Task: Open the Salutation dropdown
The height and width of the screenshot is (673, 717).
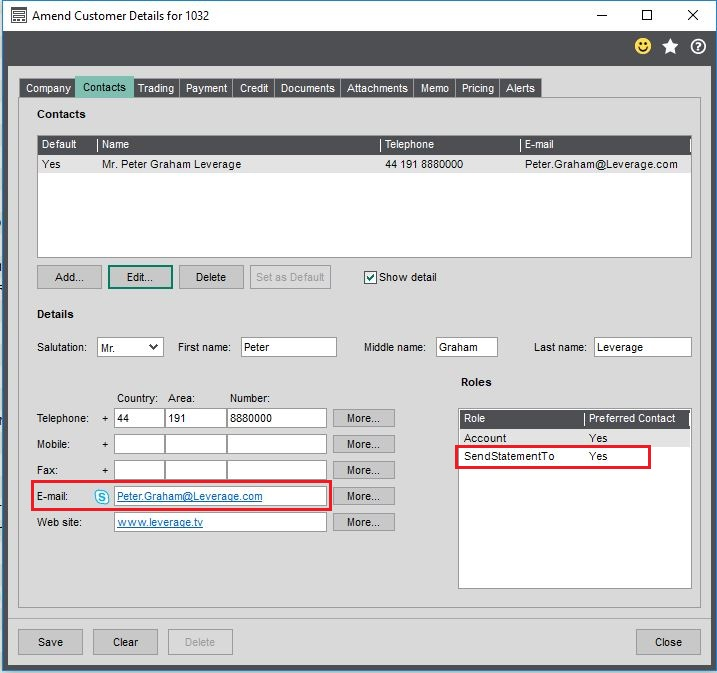Action: (x=130, y=347)
